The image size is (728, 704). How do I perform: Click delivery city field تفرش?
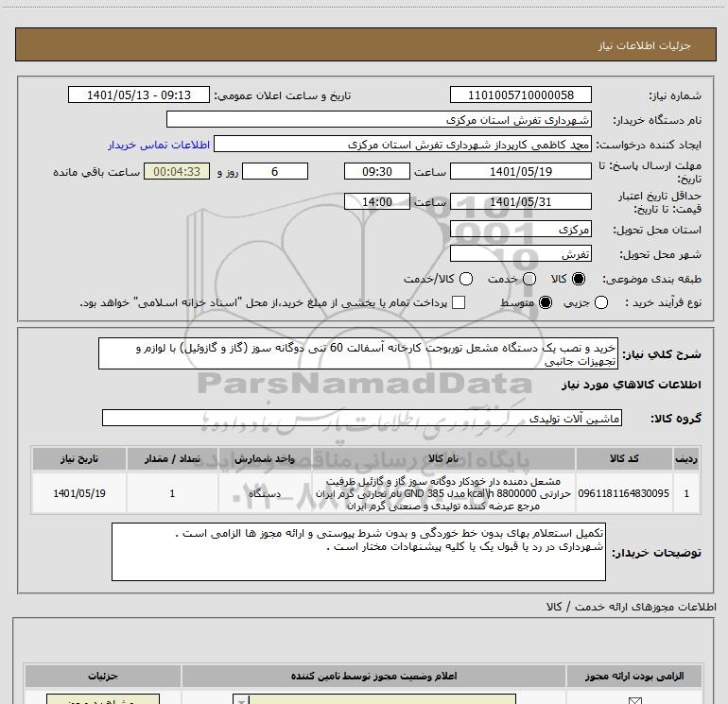(520, 253)
